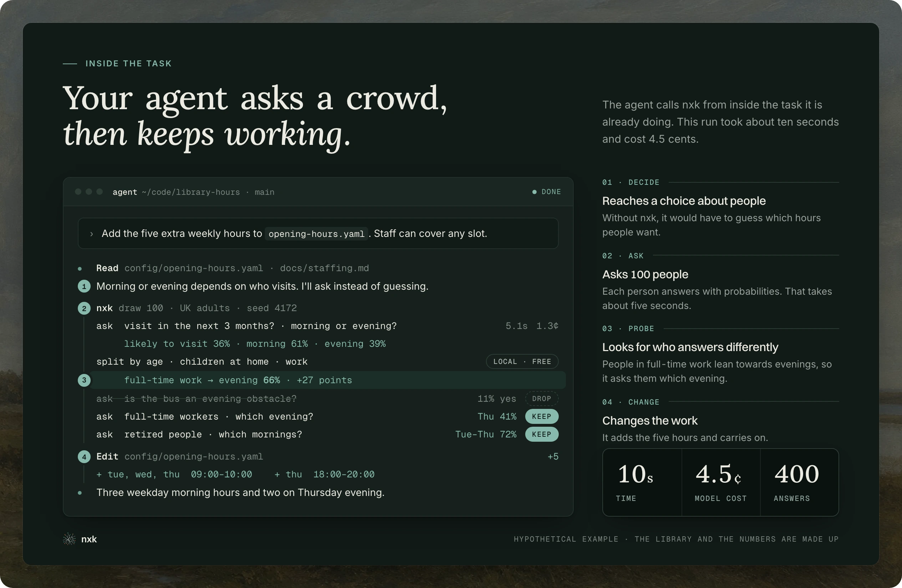Click the prompt chevron before 'Add the five'

[91, 234]
